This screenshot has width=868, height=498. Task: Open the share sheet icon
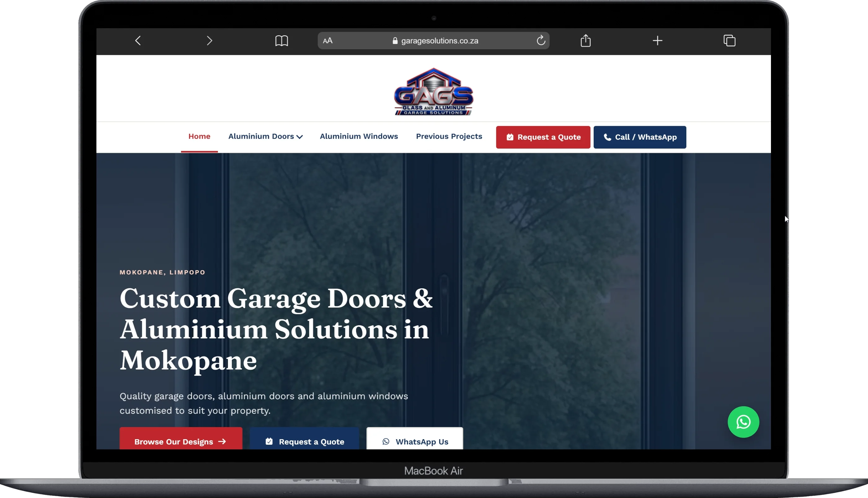tap(586, 40)
